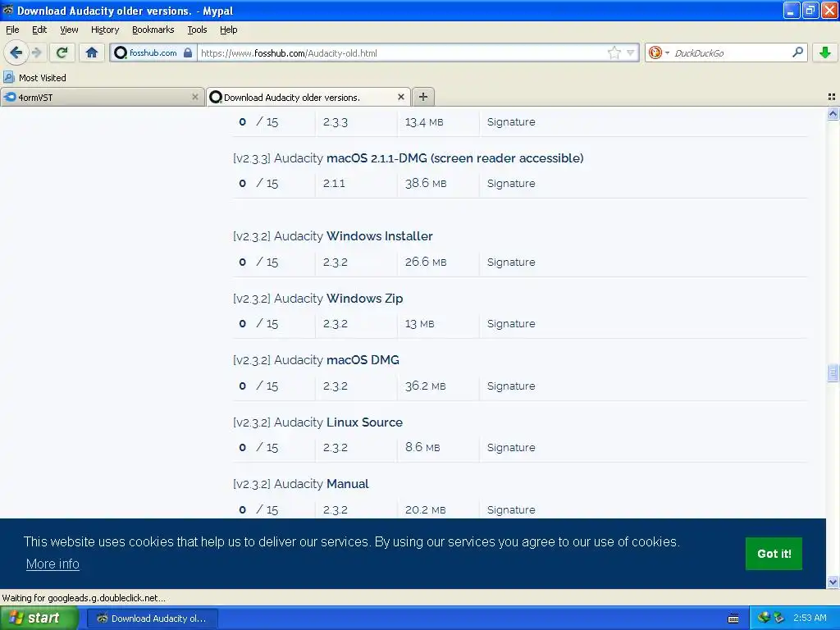Click the network connection tray icon
Screen dimensions: 840x630
(x=764, y=618)
